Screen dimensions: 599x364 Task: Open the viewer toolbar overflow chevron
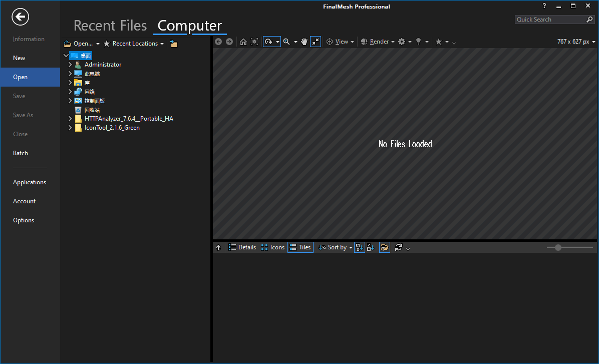[454, 43]
